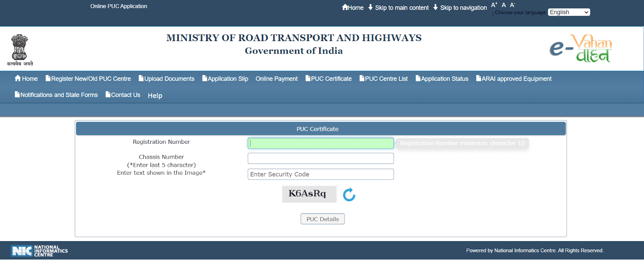The image size is (644, 269).
Task: Click the Chassis Number input box
Action: pos(321,158)
